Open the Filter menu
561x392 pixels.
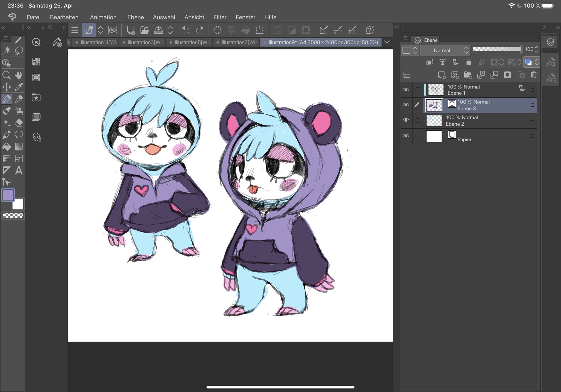point(220,17)
